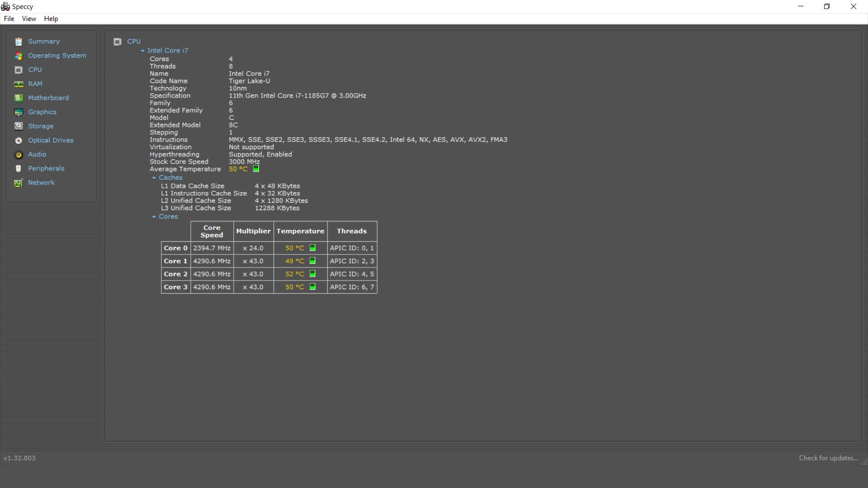Click the Check for updates link
This screenshot has width=868, height=488.
point(828,458)
